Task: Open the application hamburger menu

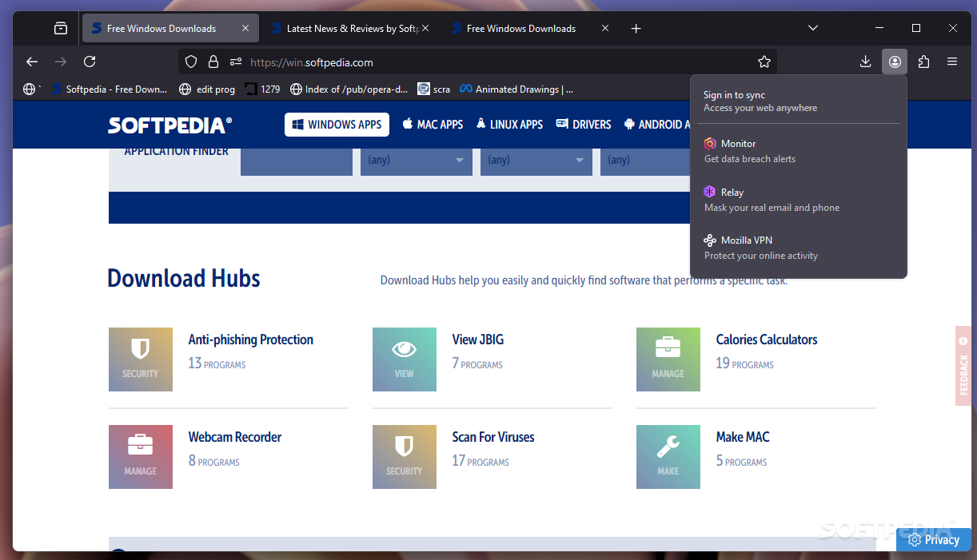Action: [x=952, y=62]
